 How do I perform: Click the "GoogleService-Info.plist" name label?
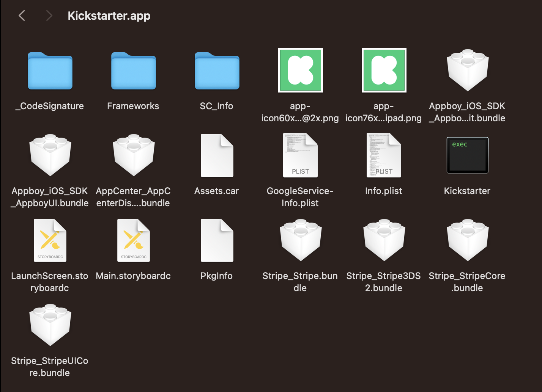click(x=300, y=197)
